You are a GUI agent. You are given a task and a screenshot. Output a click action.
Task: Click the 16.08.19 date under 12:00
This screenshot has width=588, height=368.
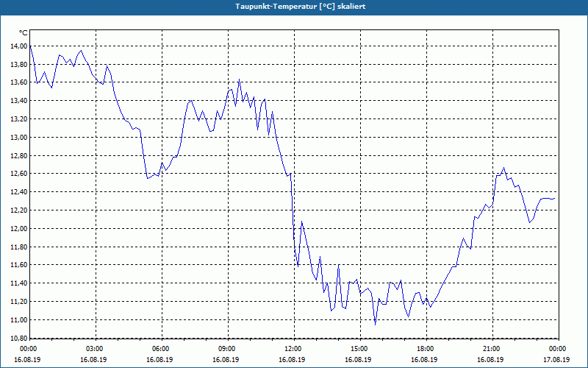point(292,359)
